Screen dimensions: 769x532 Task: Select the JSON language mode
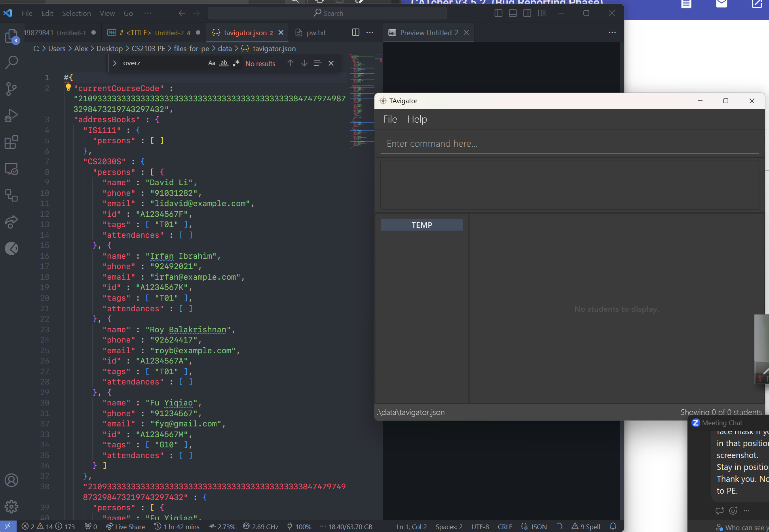click(x=538, y=526)
